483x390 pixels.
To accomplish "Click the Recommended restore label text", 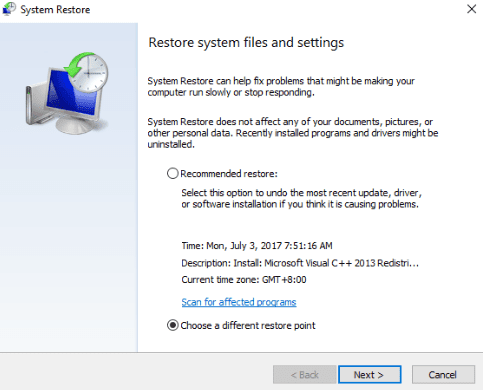I will click(229, 174).
